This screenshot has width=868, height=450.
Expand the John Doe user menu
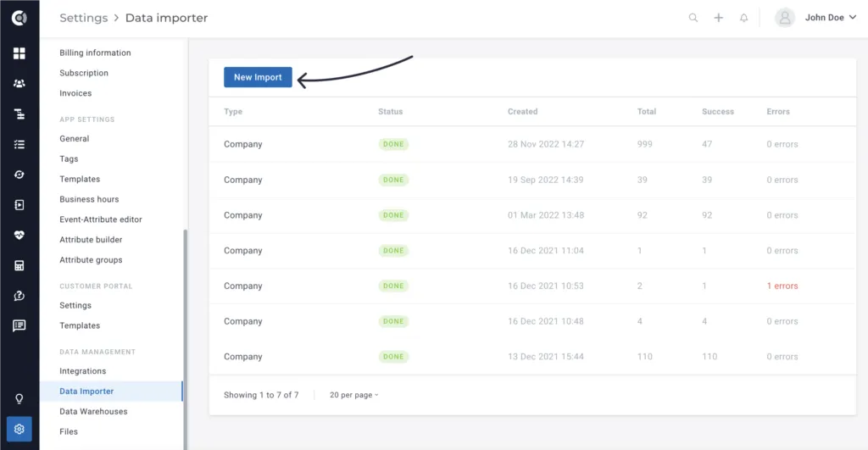(x=831, y=18)
